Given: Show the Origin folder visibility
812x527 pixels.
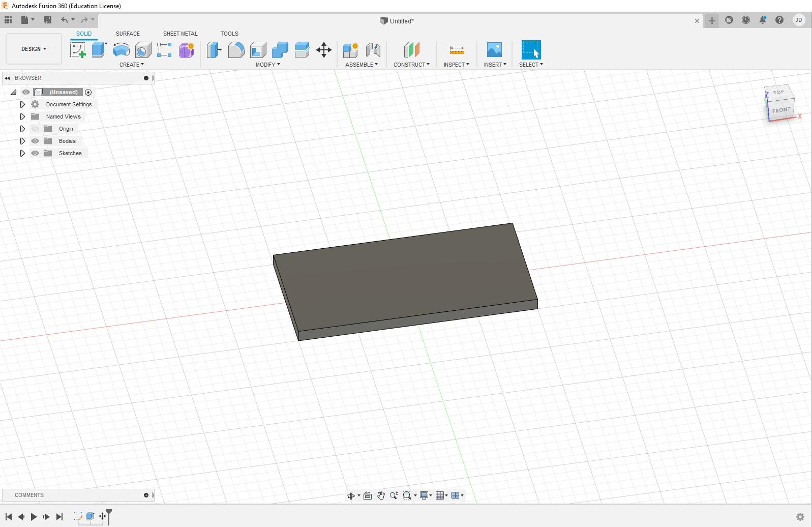Looking at the screenshot, I should (x=35, y=129).
